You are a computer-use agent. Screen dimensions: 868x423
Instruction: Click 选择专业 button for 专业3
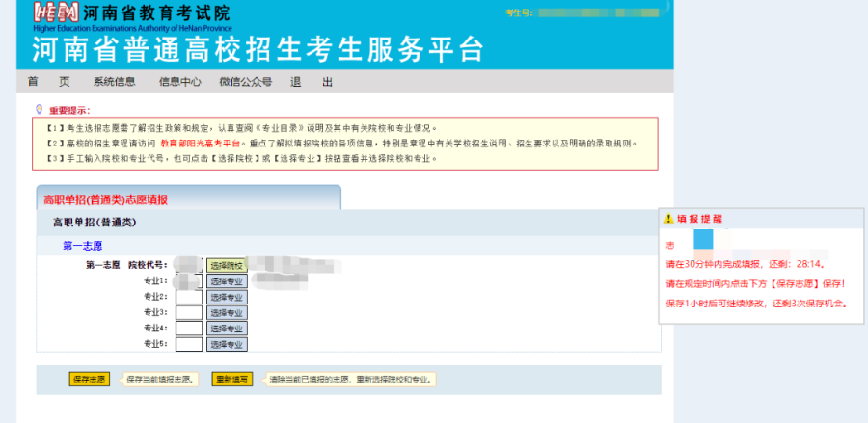[x=227, y=312]
